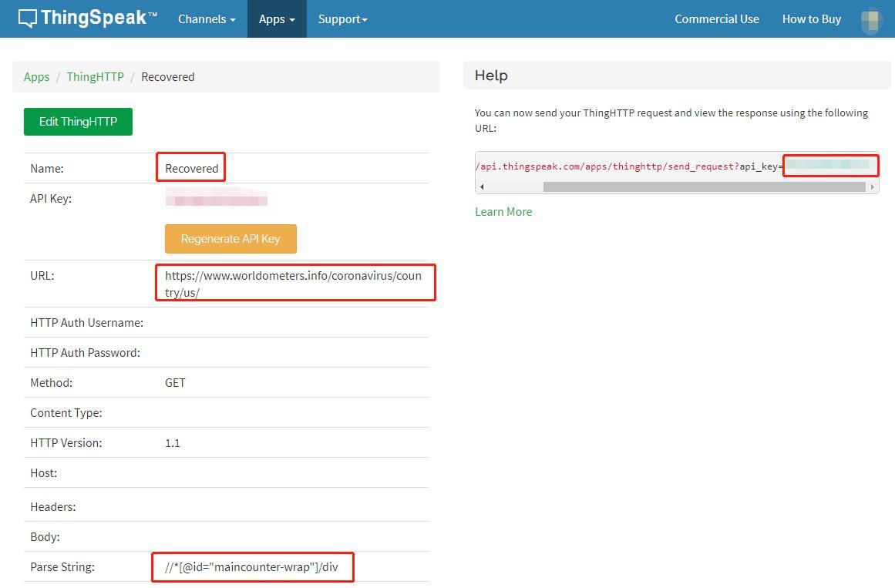Screen dimensions: 895x588
Task: Click the blurred API Key value
Action: (217, 198)
